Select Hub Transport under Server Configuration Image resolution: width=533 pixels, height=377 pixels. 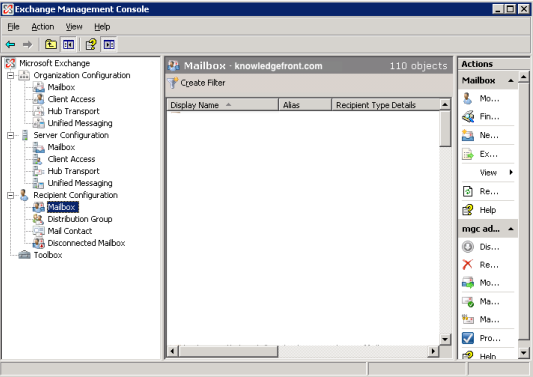(x=73, y=171)
